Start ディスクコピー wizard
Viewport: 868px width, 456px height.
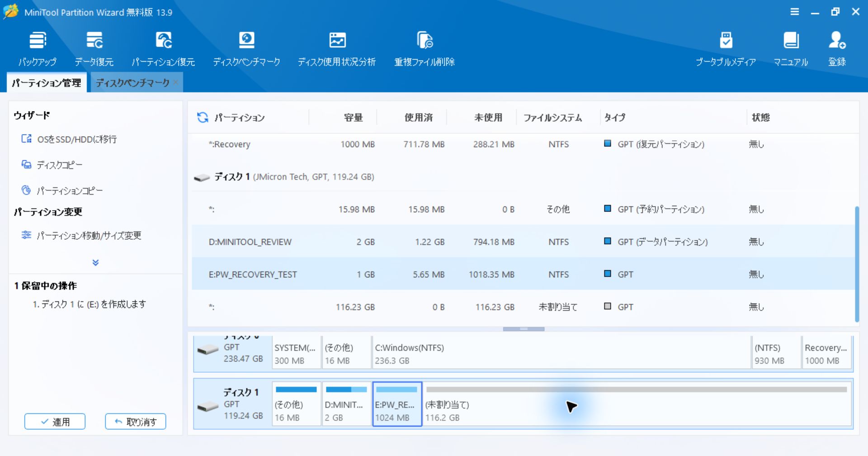[x=52, y=165]
